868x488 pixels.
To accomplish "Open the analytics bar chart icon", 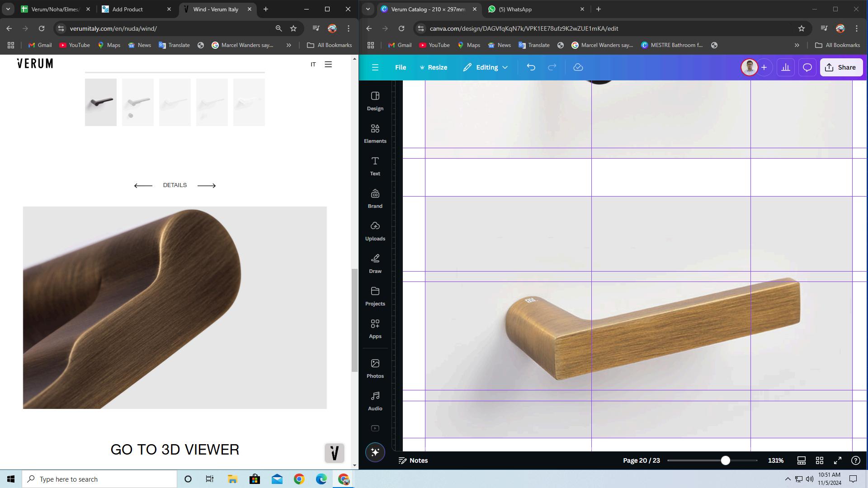I will point(786,67).
